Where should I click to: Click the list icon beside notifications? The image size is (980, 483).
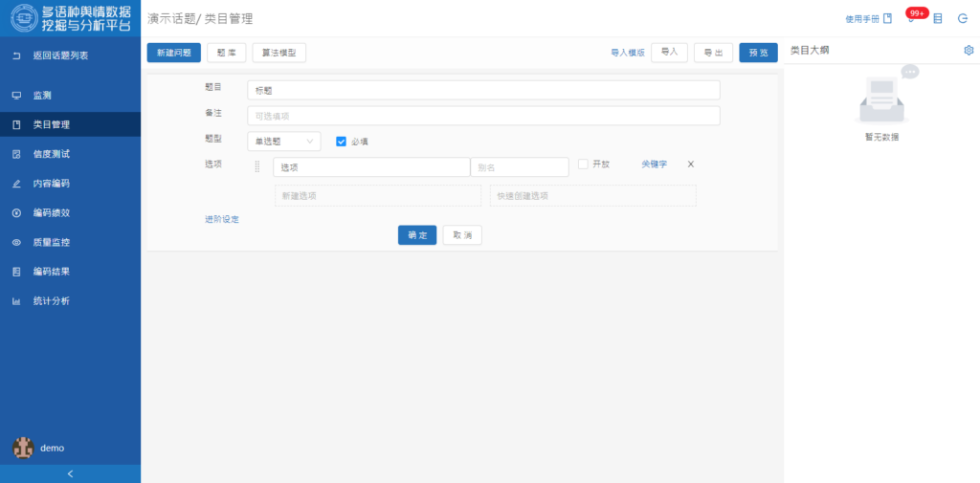coord(937,18)
